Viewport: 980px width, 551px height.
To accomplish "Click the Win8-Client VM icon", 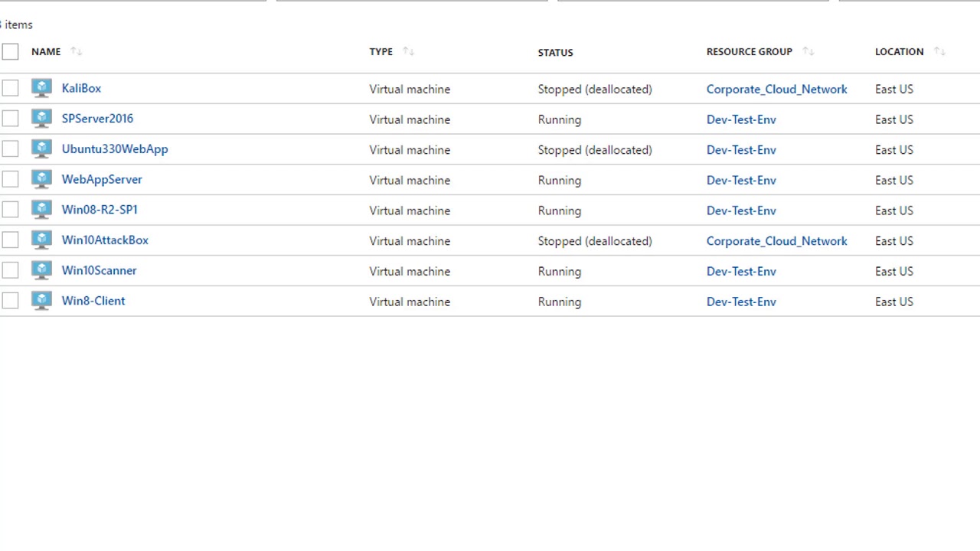I will tap(41, 301).
